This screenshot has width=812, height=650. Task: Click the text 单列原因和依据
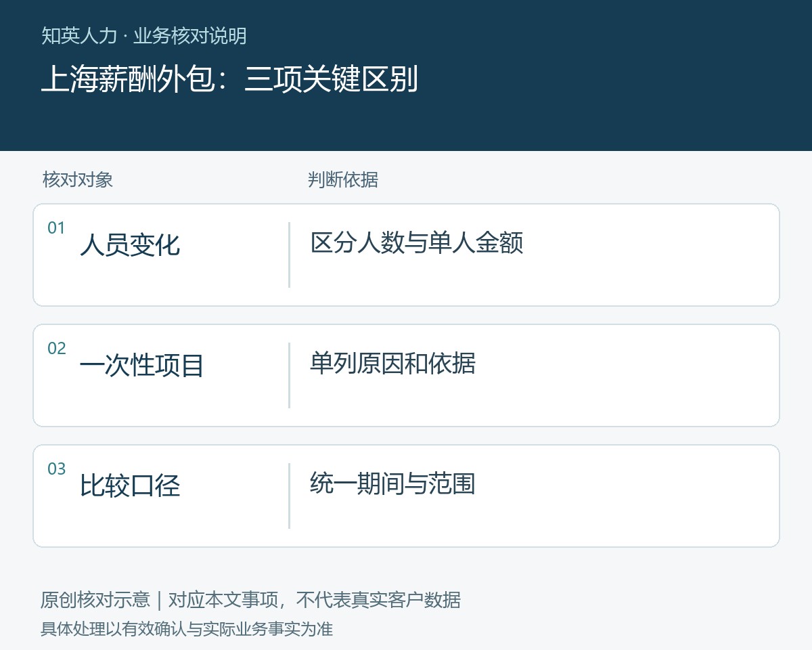[393, 363]
